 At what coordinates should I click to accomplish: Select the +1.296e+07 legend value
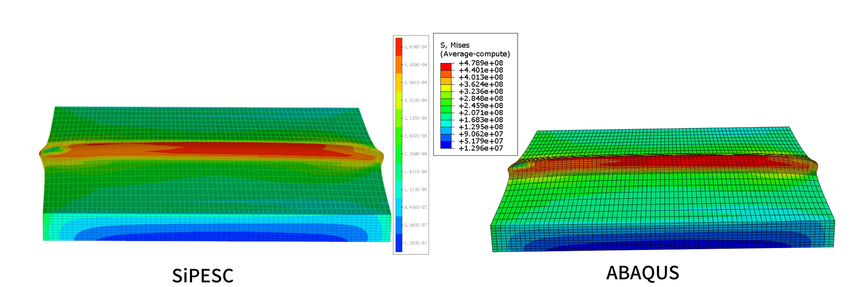pyautogui.click(x=481, y=148)
